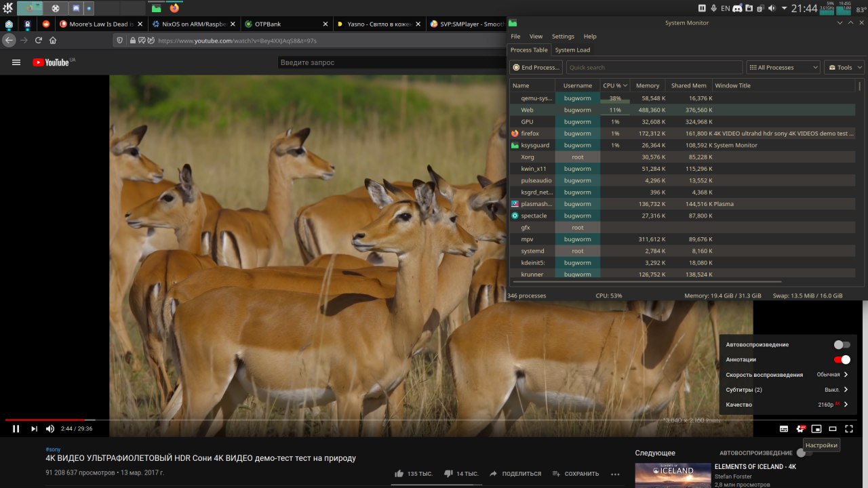Enable miniplayer mode

coord(816,428)
